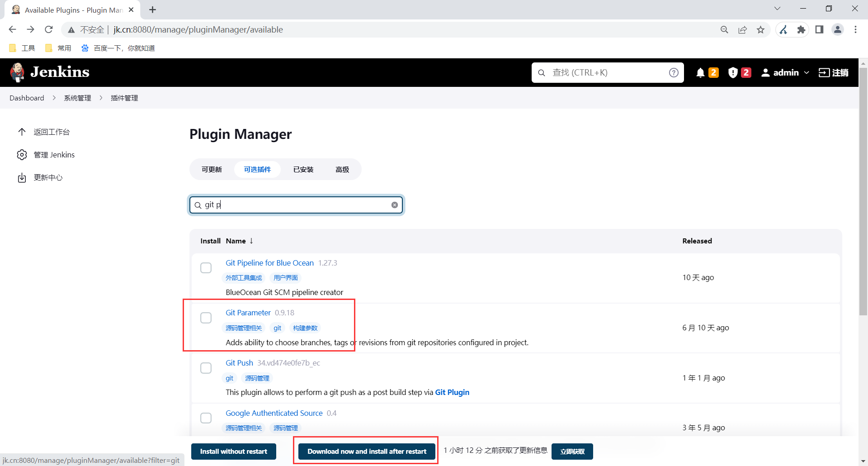Open 插件管理 breadcrumb
The height and width of the screenshot is (466, 868).
click(124, 98)
